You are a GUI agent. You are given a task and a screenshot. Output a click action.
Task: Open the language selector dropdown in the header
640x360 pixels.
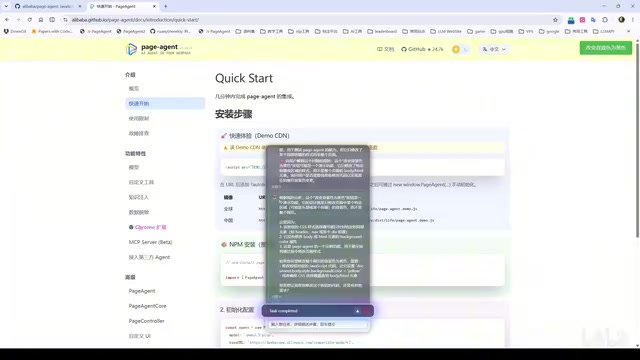[x=494, y=49]
